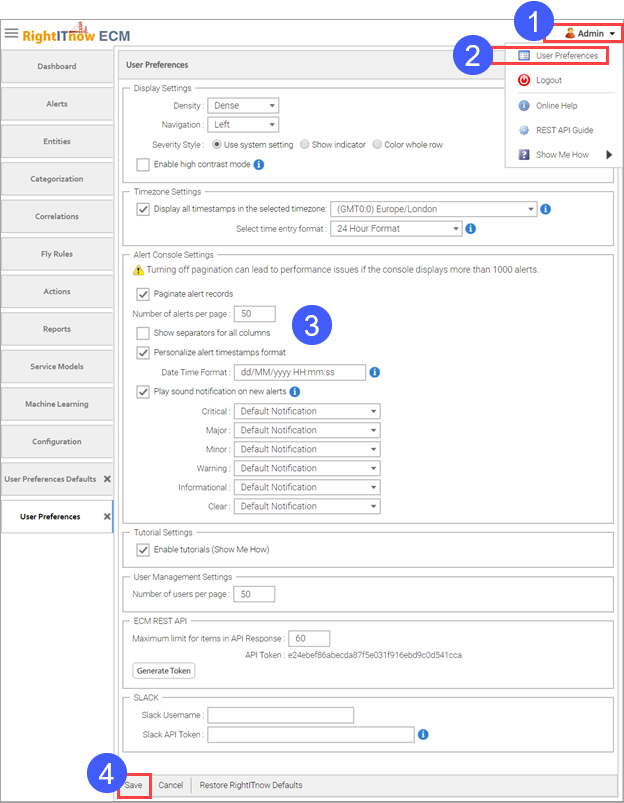
Task: Open the Critical notification dropdown
Action: pyautogui.click(x=307, y=411)
